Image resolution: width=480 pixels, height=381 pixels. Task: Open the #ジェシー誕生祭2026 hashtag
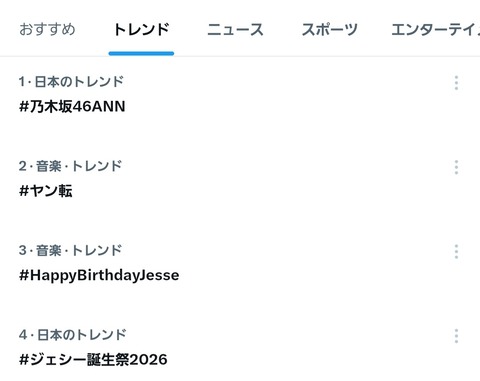tap(93, 360)
